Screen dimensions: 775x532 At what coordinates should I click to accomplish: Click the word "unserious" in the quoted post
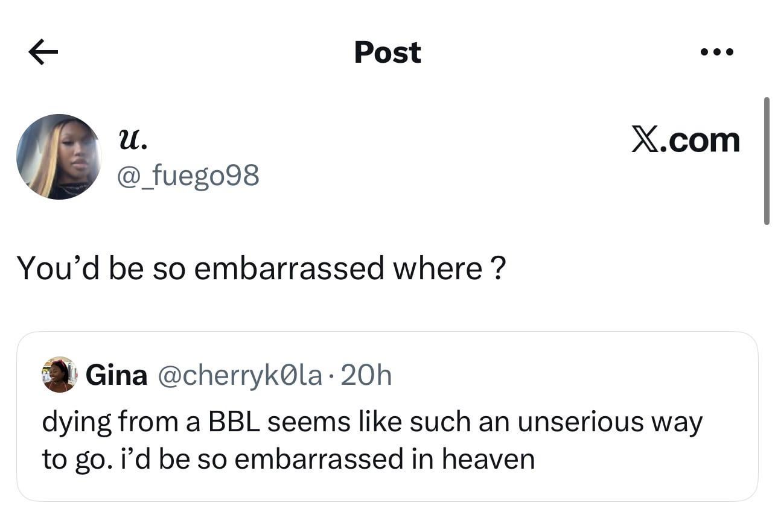576,422
